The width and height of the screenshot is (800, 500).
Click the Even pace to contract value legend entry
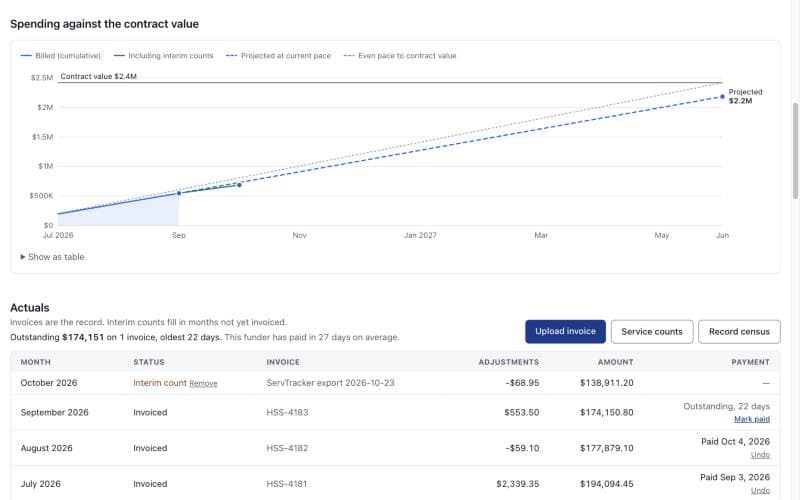coord(400,56)
